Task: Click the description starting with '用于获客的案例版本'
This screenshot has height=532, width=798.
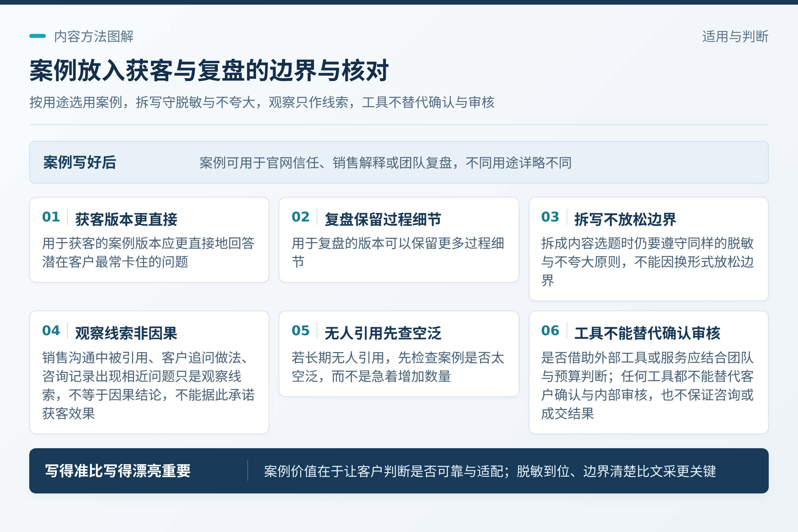Action: 148,252
